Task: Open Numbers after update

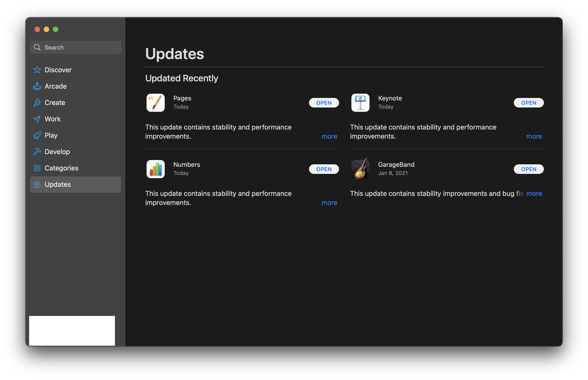Action: coord(324,169)
